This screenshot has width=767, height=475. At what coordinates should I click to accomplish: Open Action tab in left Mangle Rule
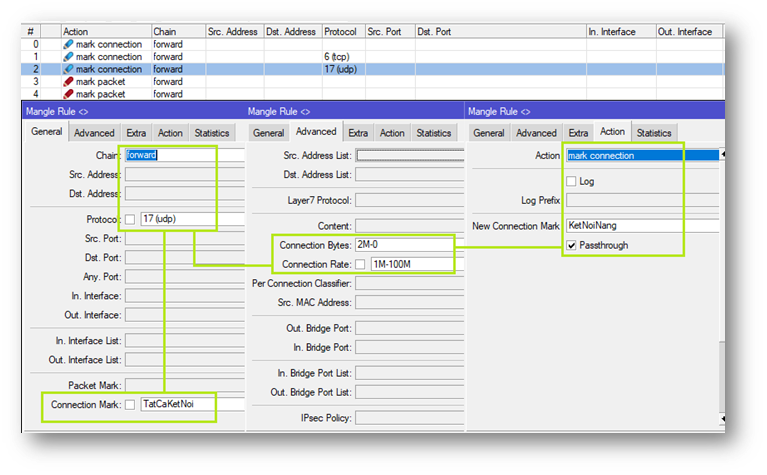pyautogui.click(x=170, y=133)
